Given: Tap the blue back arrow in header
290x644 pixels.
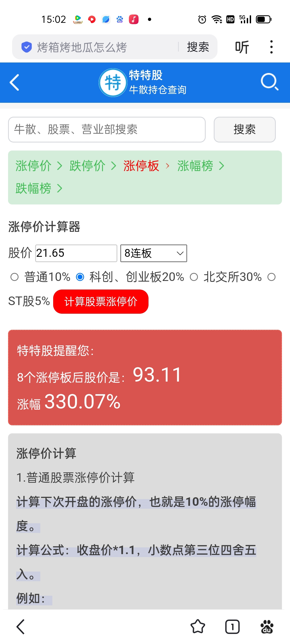Looking at the screenshot, I should (15, 82).
